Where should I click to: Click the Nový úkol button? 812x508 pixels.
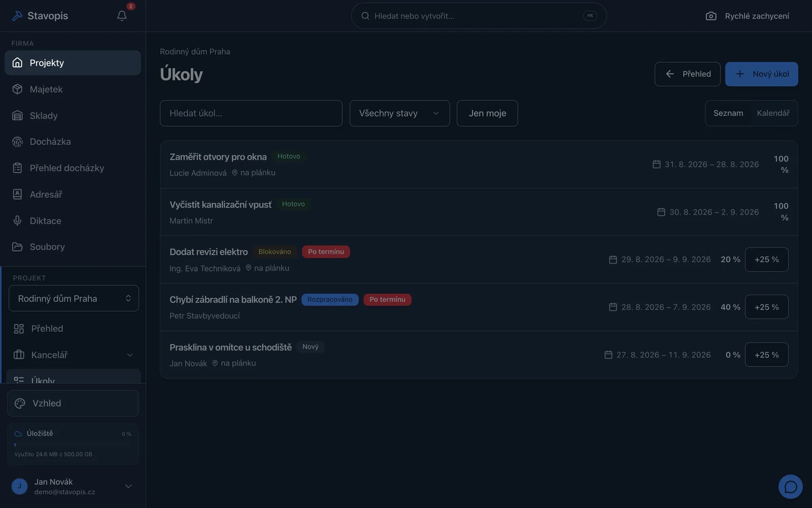761,74
